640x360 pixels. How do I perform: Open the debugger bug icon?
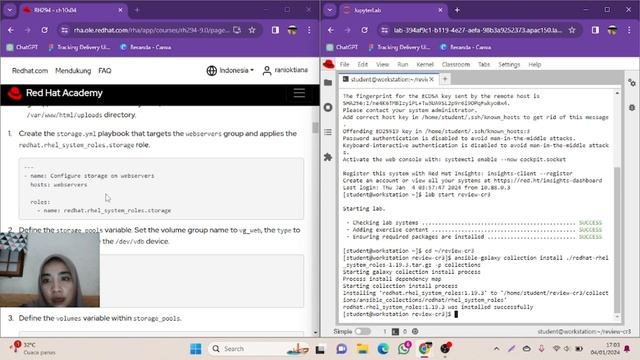632,108
